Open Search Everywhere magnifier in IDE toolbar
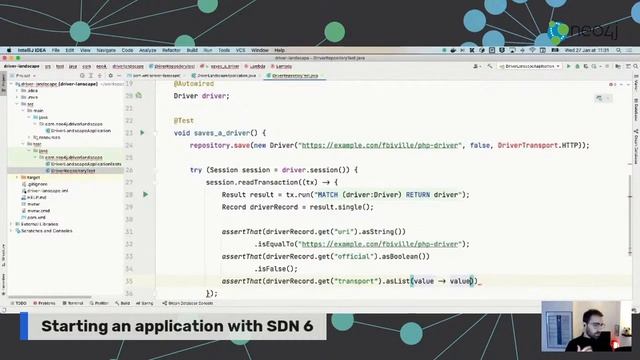This screenshot has width=640, height=360. [636, 66]
